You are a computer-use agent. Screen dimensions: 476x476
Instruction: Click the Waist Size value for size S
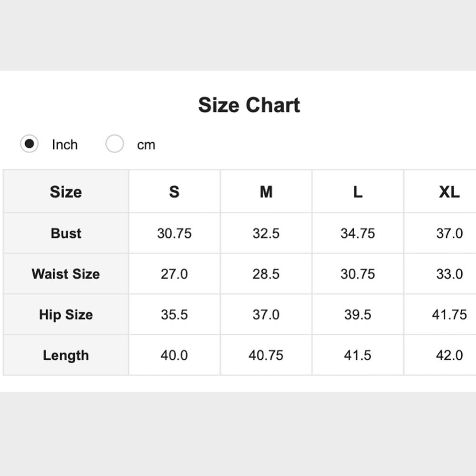174,274
